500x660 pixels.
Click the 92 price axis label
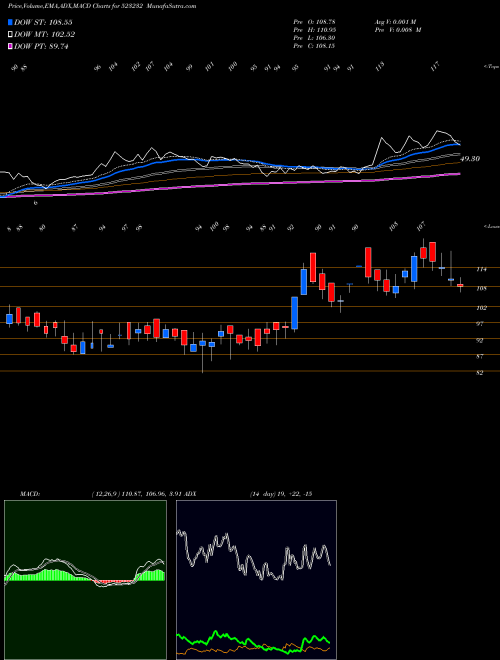[480, 340]
